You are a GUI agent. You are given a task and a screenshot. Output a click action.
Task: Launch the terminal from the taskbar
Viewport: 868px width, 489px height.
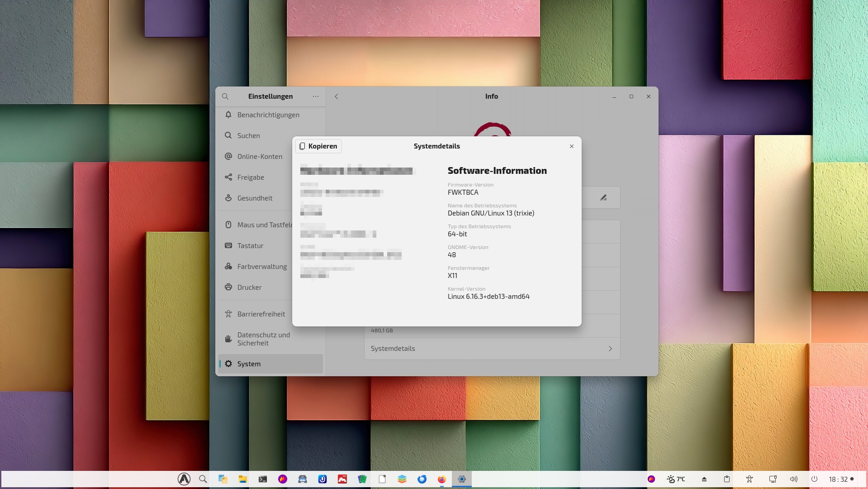click(263, 479)
